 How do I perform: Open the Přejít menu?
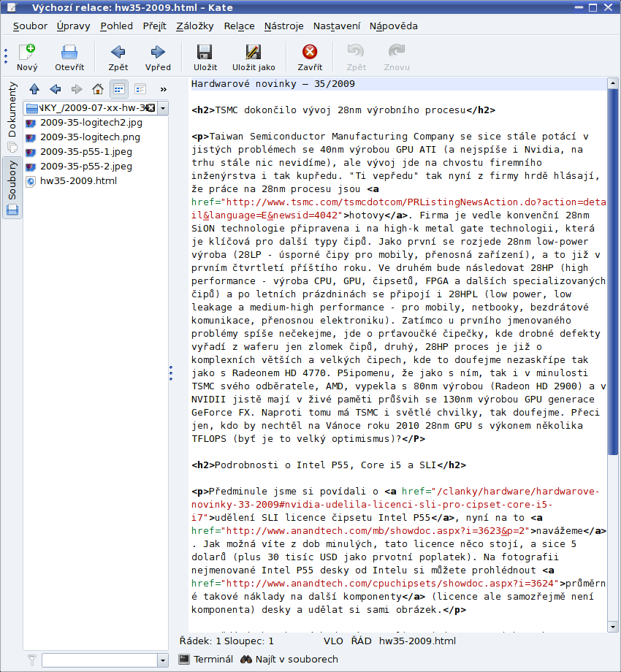point(155,26)
